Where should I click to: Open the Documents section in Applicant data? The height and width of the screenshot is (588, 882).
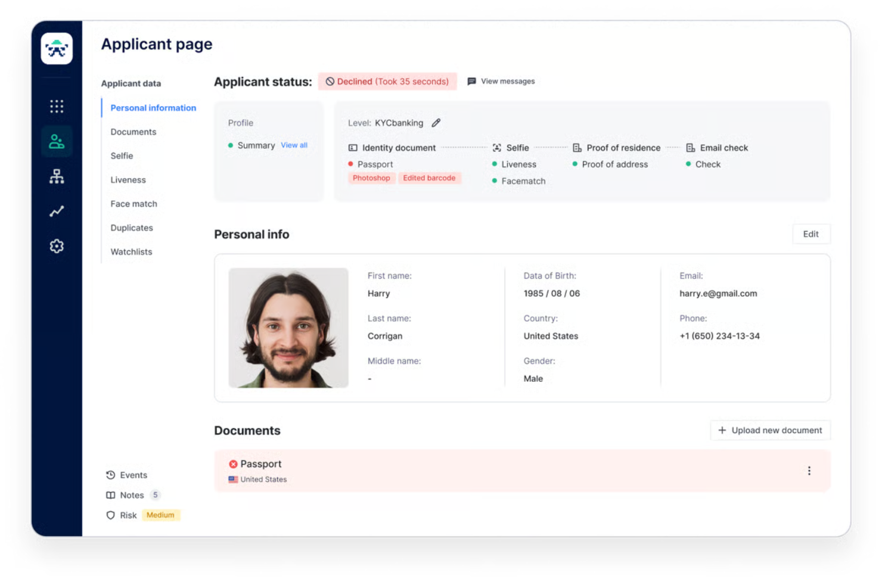133,132
